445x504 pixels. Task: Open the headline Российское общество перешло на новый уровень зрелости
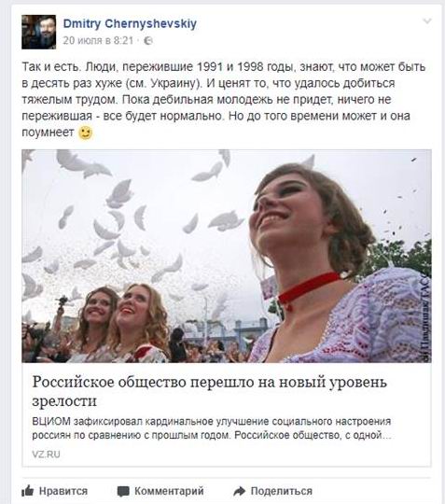[209, 391]
